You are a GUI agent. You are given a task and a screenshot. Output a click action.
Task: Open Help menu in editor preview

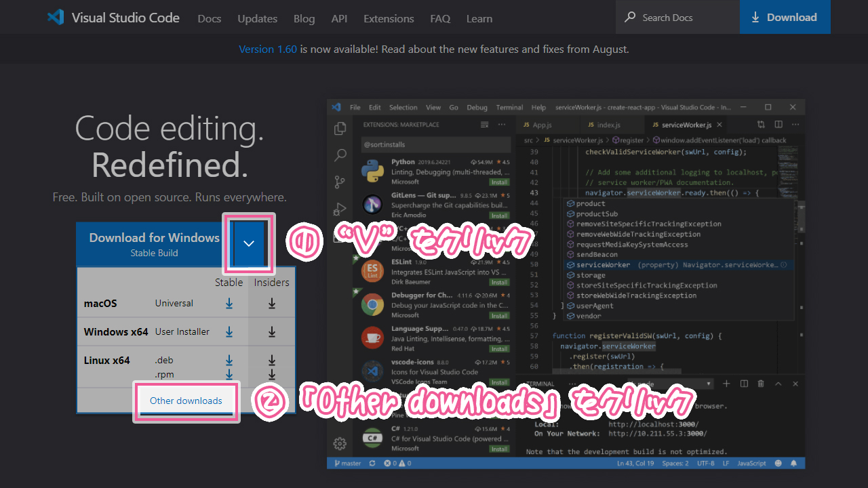pos(538,108)
